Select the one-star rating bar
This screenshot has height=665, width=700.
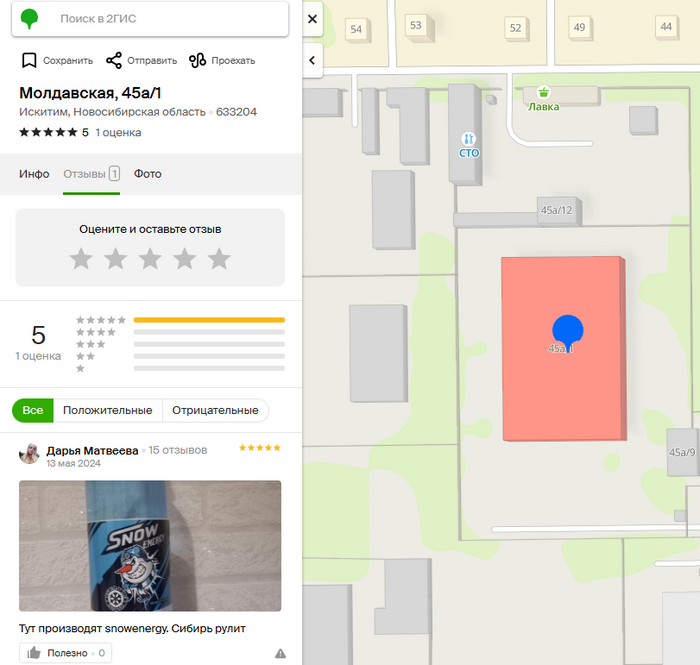tap(209, 368)
